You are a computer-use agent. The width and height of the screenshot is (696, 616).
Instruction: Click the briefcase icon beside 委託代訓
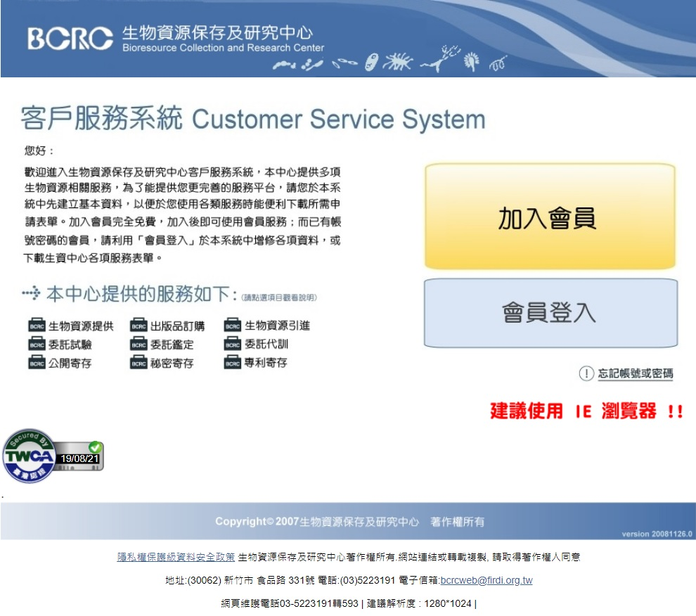pos(232,344)
